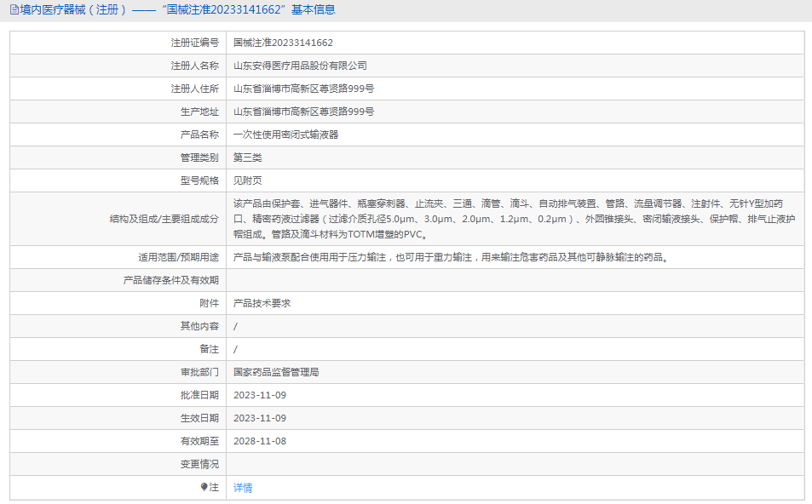Click the 产品名称 label

click(x=199, y=135)
